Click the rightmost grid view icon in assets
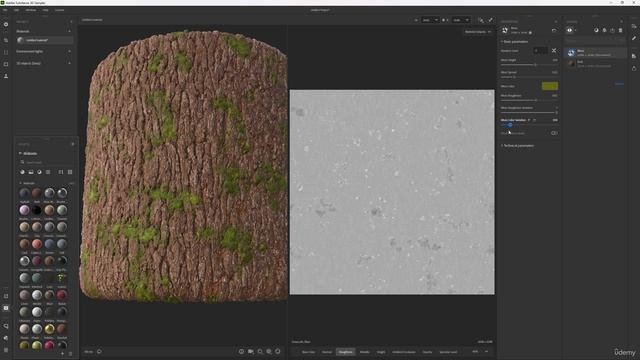Viewport: 640px width, 360px height. 70,172
